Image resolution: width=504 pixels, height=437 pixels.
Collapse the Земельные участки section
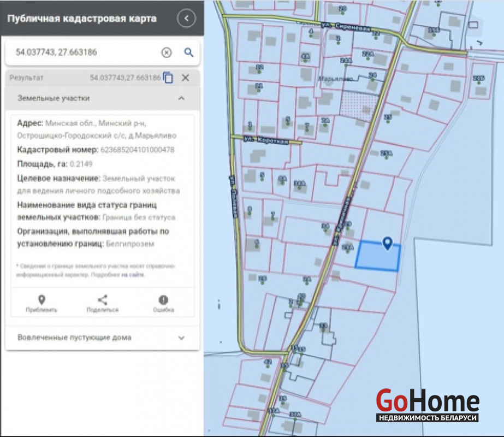tap(181, 98)
